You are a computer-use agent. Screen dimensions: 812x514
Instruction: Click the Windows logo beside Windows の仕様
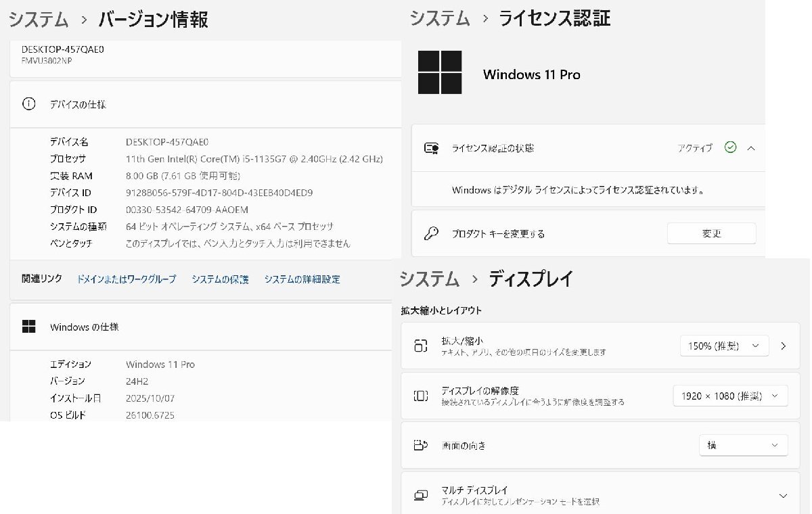[29, 327]
